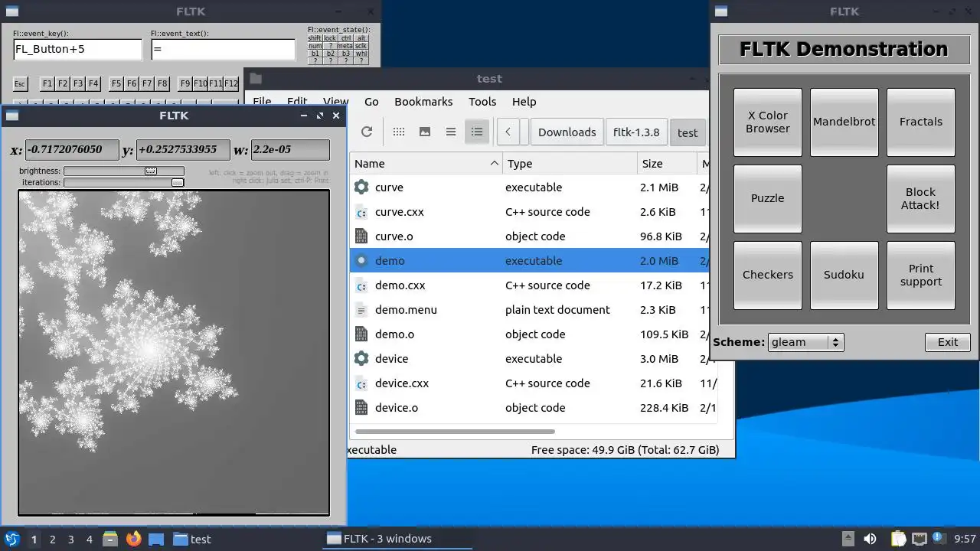Open the Go menu
This screenshot has width=980, height=551.
coord(371,102)
